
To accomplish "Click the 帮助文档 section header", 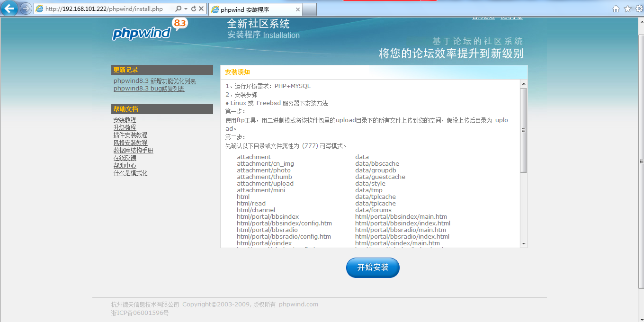I will [162, 109].
